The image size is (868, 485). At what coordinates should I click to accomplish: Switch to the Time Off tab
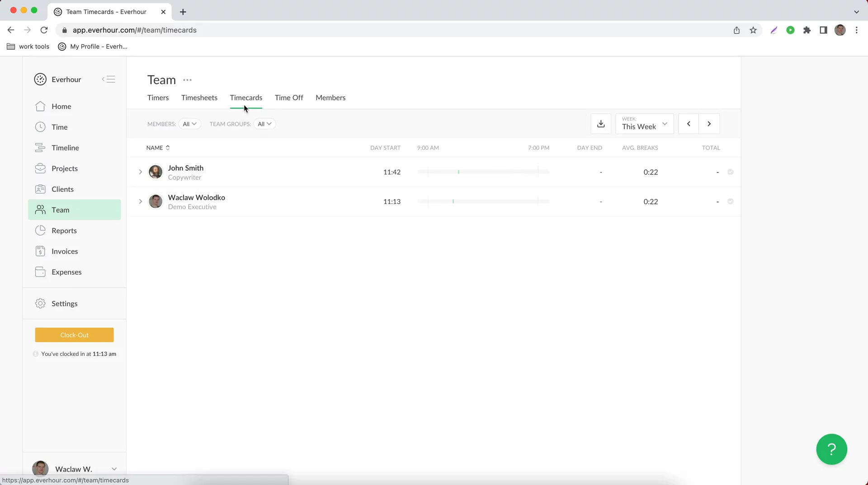pyautogui.click(x=288, y=98)
